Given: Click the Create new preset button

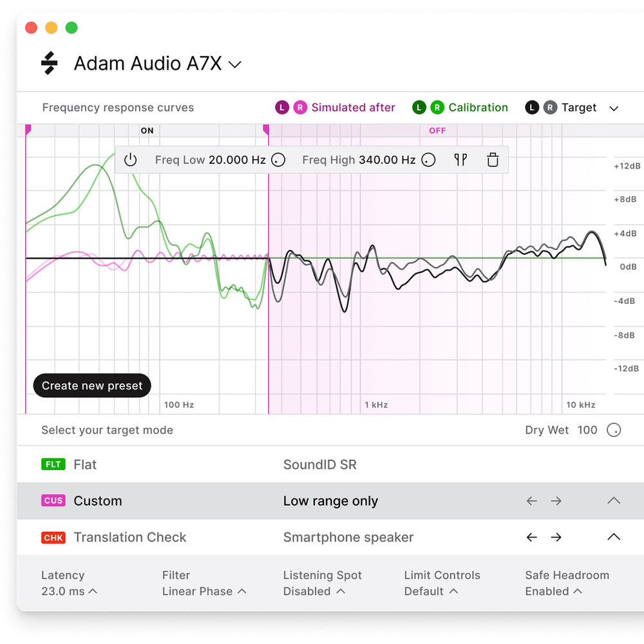Looking at the screenshot, I should point(92,386).
